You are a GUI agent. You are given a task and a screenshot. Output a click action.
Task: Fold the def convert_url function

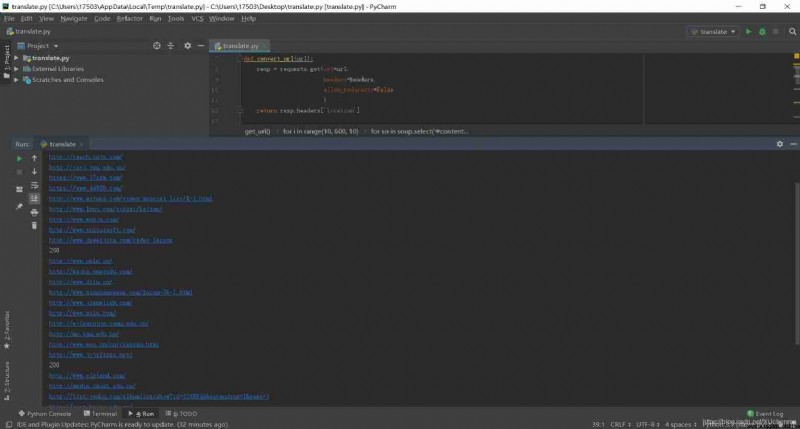tap(240, 59)
